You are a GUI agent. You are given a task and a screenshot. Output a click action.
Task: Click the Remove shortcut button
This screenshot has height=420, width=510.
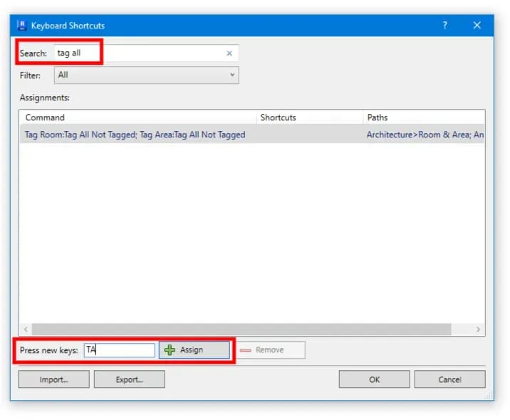click(x=270, y=350)
